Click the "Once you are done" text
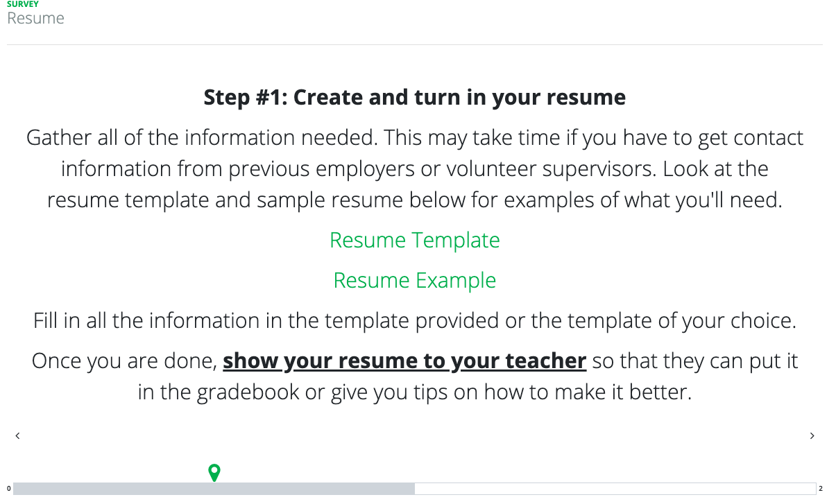Viewport: 836px width, 504px height. pos(125,361)
